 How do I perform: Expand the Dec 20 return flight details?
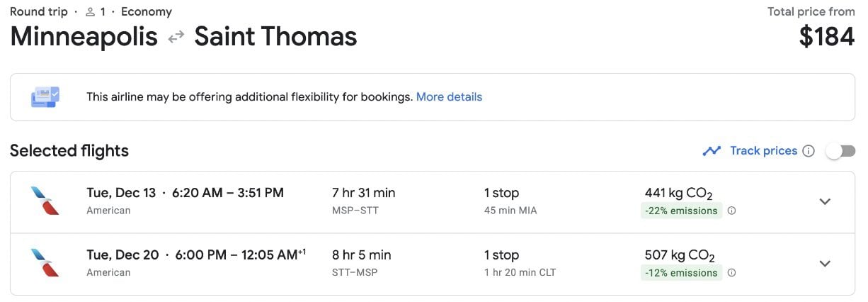point(825,263)
